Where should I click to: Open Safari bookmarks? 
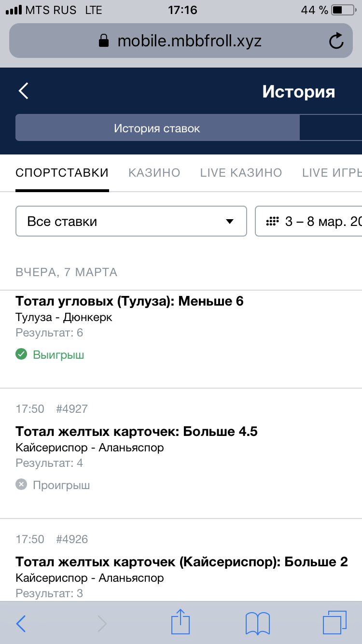pyautogui.click(x=257, y=623)
